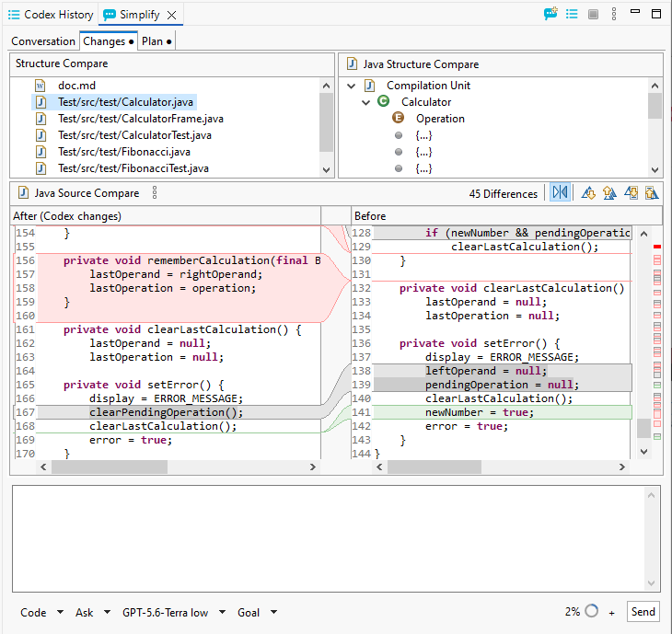This screenshot has width=672, height=634.
Task: Open the conversation list icon in toolbar
Action: point(572,14)
